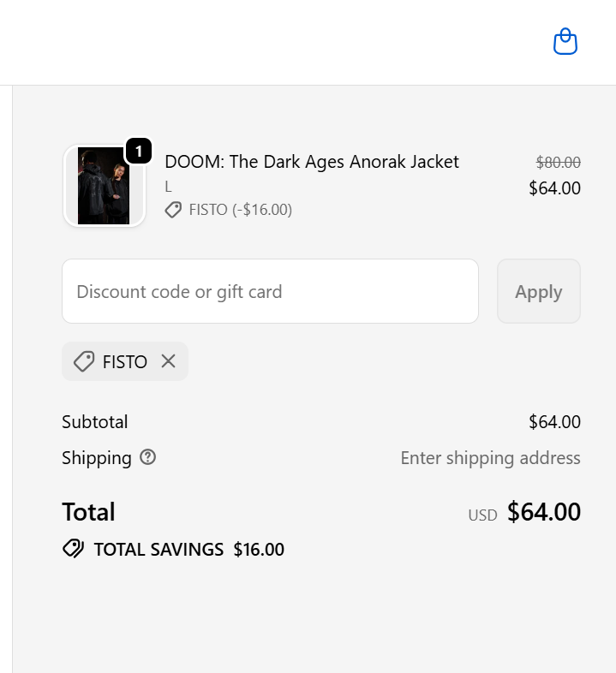This screenshot has height=673, width=616.
Task: Open the shopping bag icon
Action: tap(565, 41)
